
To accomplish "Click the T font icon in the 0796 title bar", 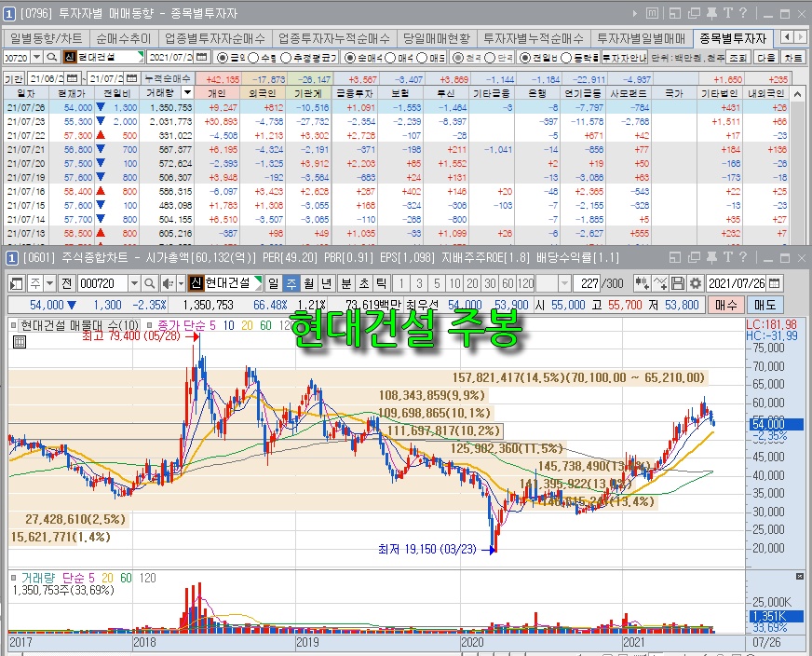I will click(728, 13).
